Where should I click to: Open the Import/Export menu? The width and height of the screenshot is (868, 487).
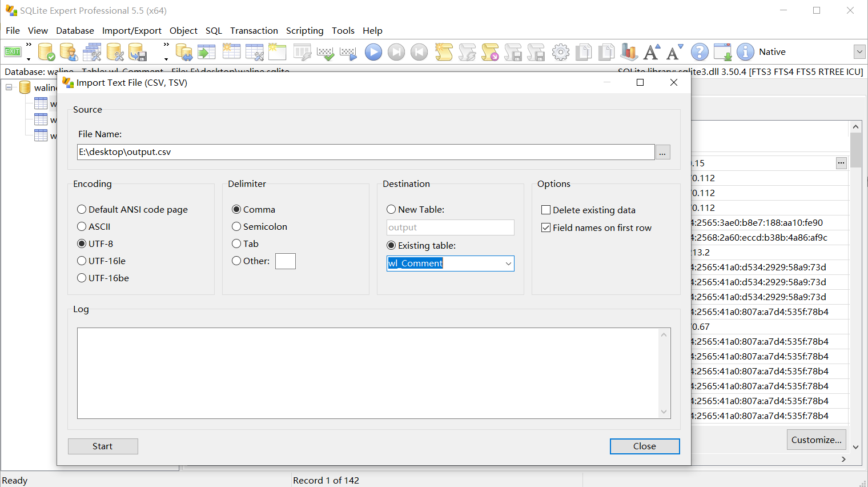131,31
